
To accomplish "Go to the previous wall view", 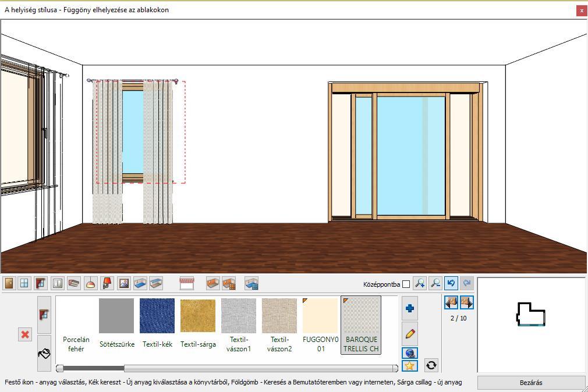I will (451, 302).
